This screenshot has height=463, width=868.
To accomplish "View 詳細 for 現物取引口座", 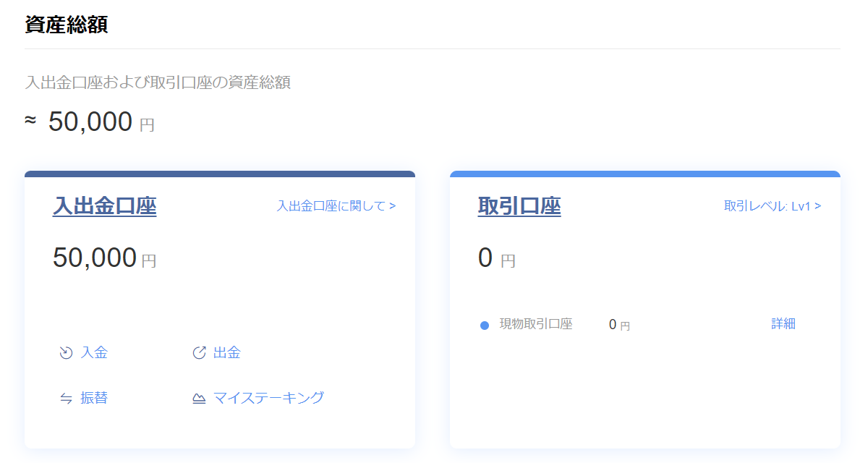I will 783,324.
